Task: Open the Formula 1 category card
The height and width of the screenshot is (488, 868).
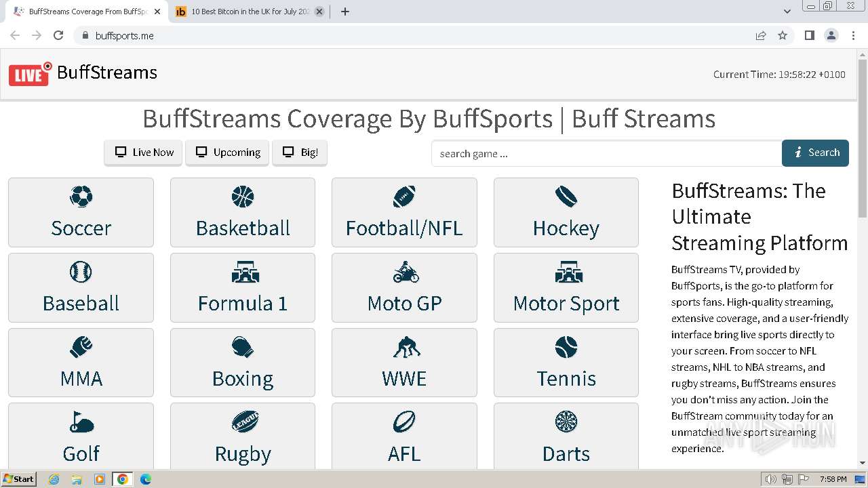Action: click(243, 288)
